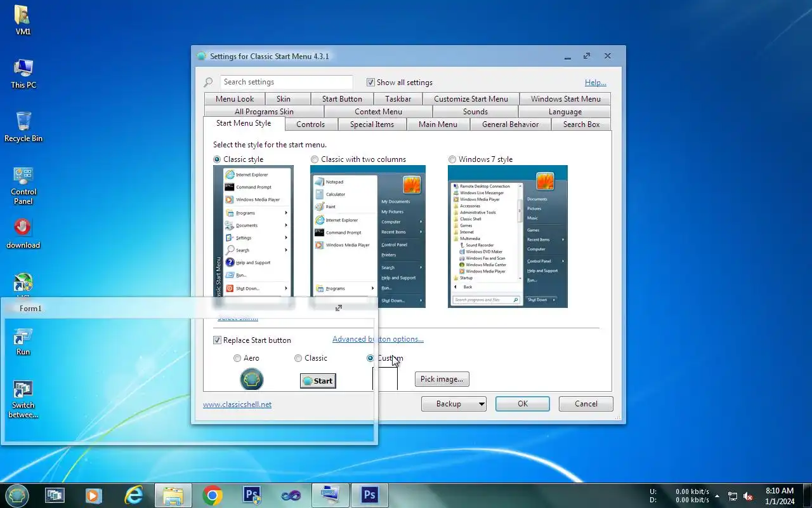Go to the Language tab

point(565,112)
